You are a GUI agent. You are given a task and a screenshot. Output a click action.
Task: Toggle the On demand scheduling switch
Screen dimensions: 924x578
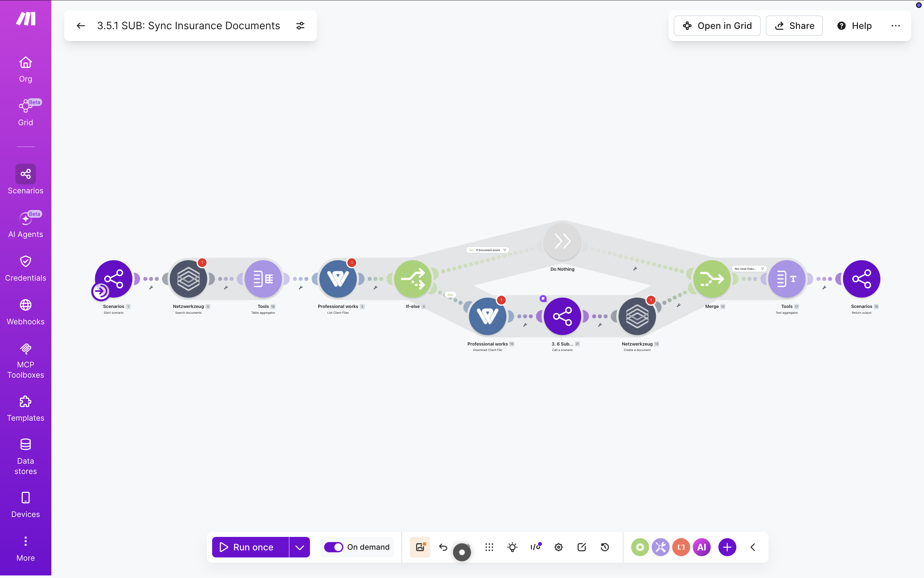pos(334,547)
